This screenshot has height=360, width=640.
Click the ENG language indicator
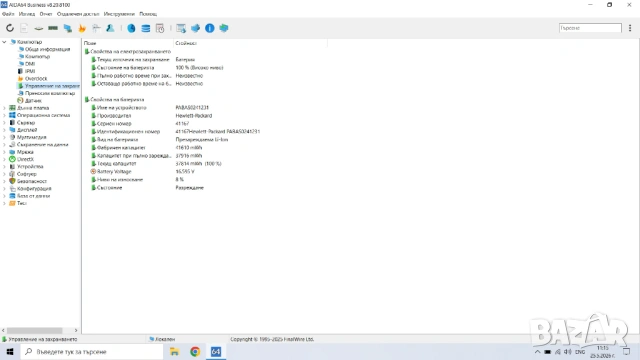coord(580,351)
